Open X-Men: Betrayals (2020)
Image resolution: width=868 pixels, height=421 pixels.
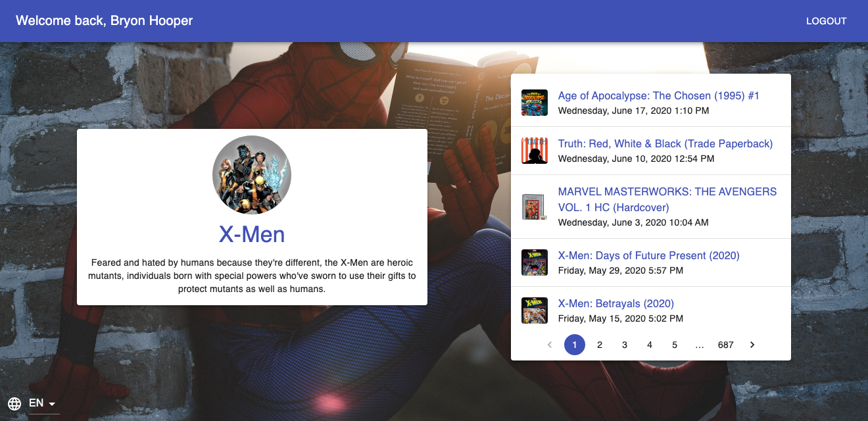point(615,303)
